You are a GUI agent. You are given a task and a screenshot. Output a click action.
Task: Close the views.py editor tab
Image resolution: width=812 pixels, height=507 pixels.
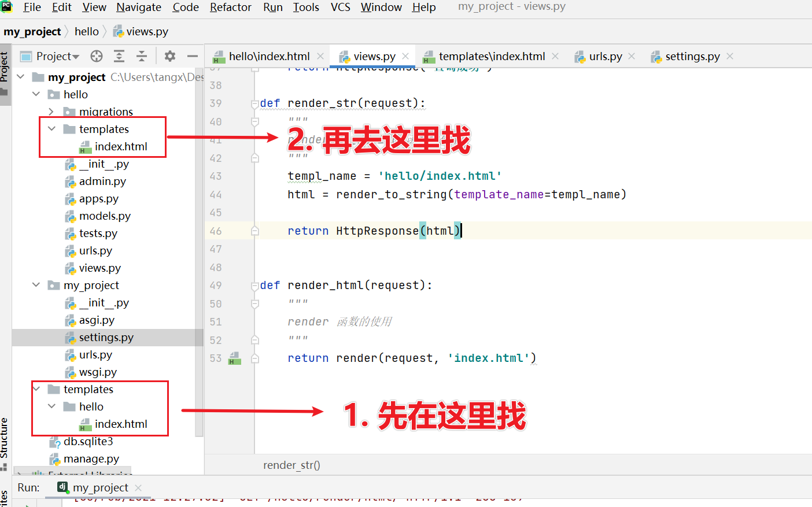[405, 56]
